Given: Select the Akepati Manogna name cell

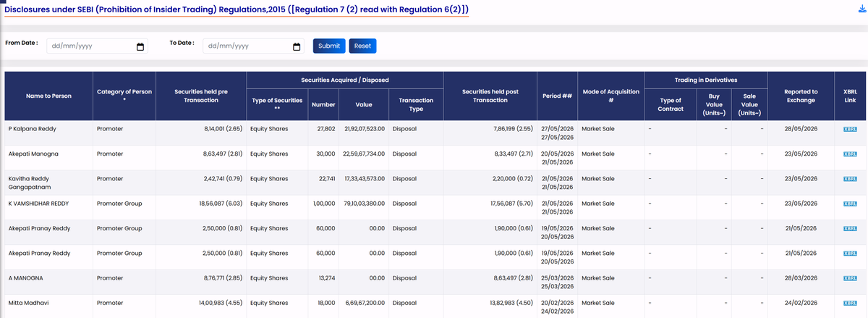Looking at the screenshot, I should (49, 157).
